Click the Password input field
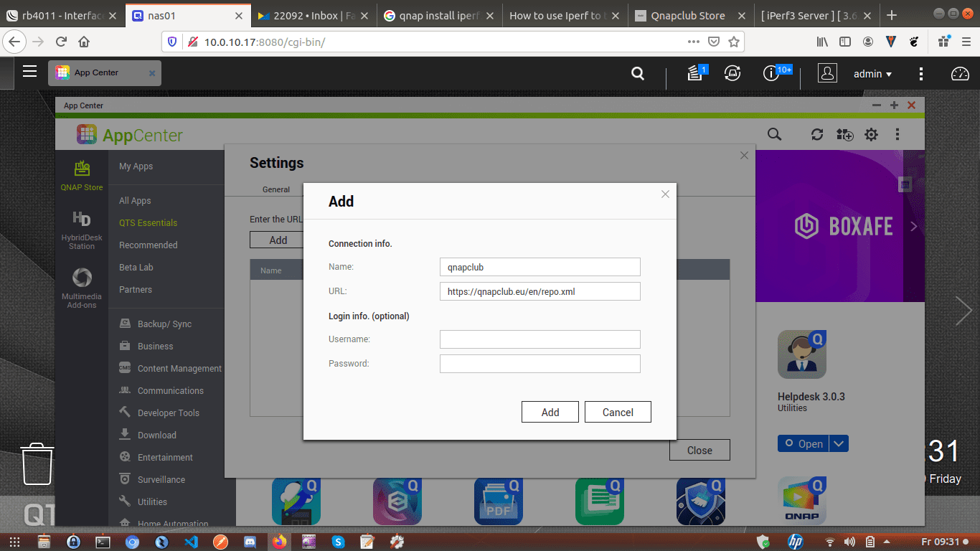The height and width of the screenshot is (551, 980). tap(540, 364)
